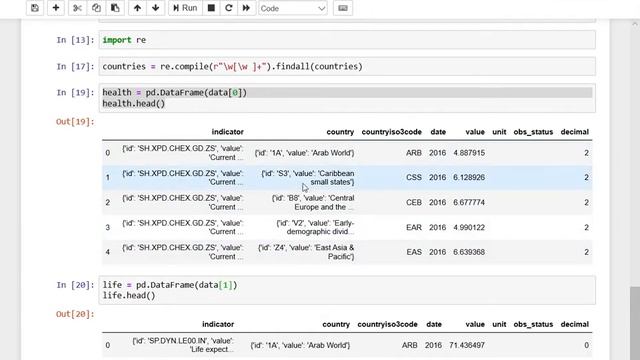The image size is (640, 360).
Task: Click the Out[19] output prompt
Action: pyautogui.click(x=75, y=122)
